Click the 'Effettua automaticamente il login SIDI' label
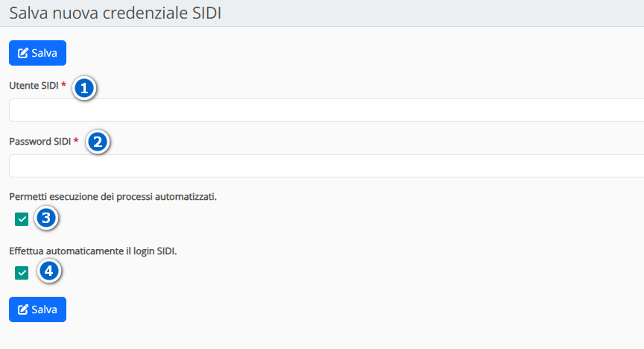This screenshot has width=644, height=349. coord(92,251)
